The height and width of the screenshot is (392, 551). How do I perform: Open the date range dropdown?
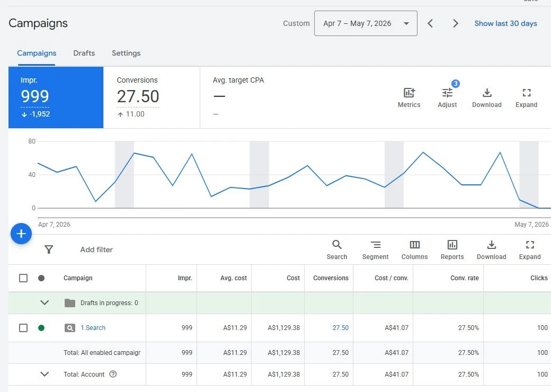point(366,23)
